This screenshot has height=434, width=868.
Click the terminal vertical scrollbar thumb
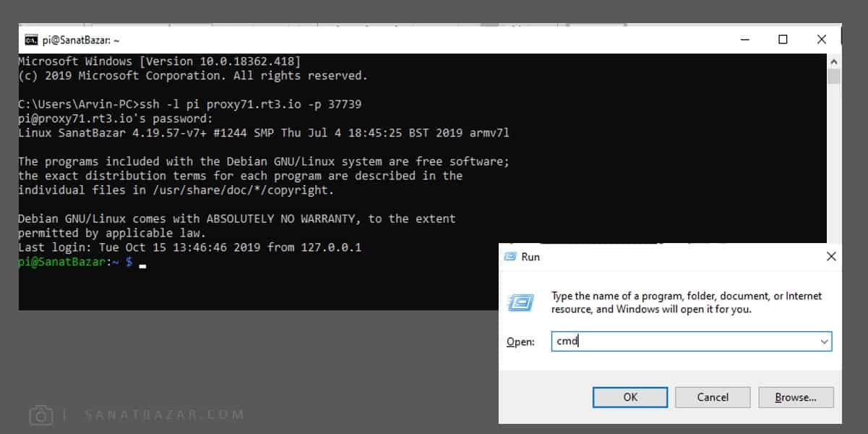(834, 75)
